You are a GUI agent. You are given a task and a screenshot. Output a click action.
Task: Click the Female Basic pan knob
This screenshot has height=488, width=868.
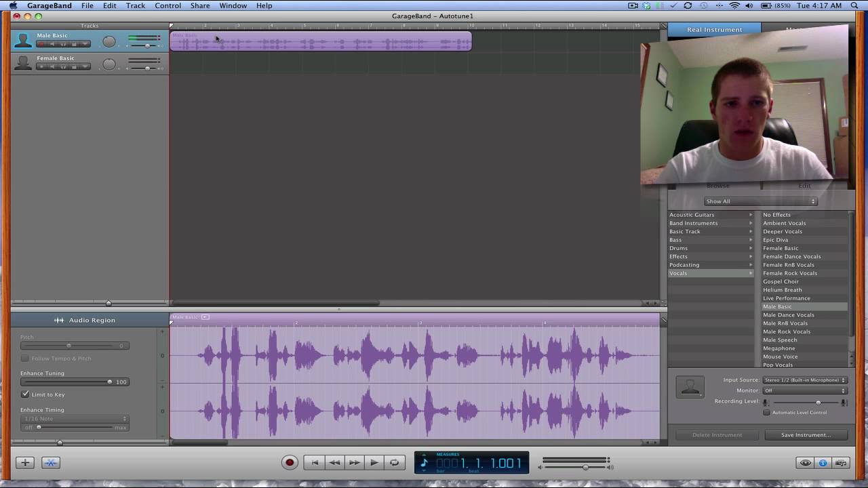109,64
